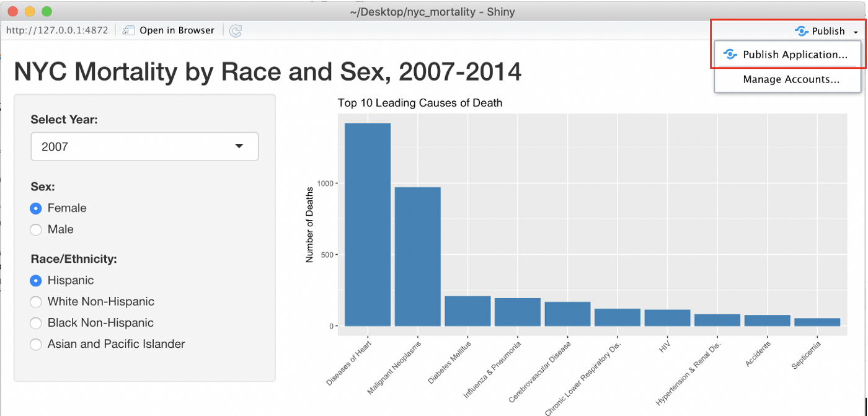Screen dimensions: 868x416
Task: Click the macOS green zoom window button
Action: pos(46,11)
